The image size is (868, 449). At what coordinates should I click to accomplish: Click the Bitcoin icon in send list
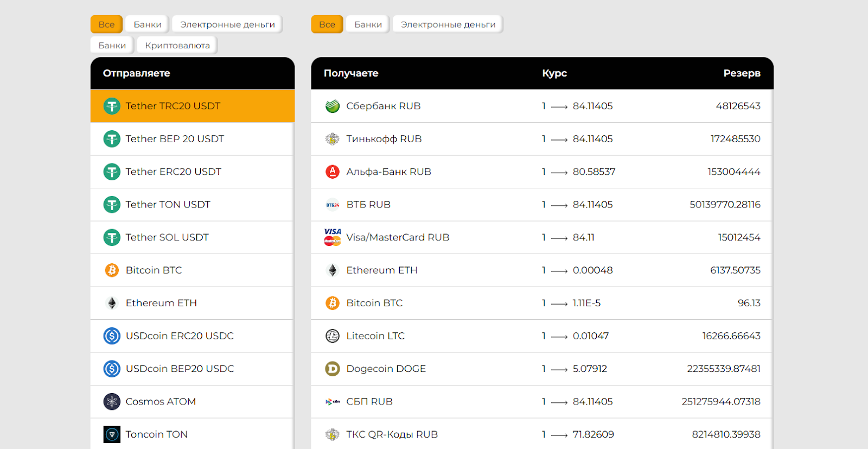coord(112,270)
